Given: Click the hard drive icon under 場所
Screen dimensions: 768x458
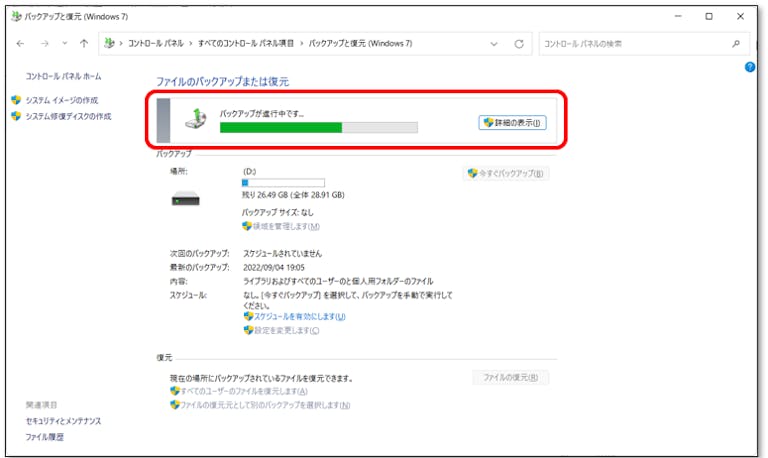Looking at the screenshot, I should pyautogui.click(x=186, y=198).
